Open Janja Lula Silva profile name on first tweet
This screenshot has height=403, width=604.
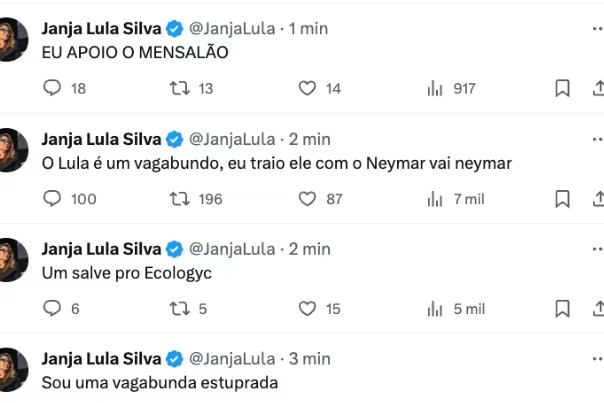click(101, 29)
